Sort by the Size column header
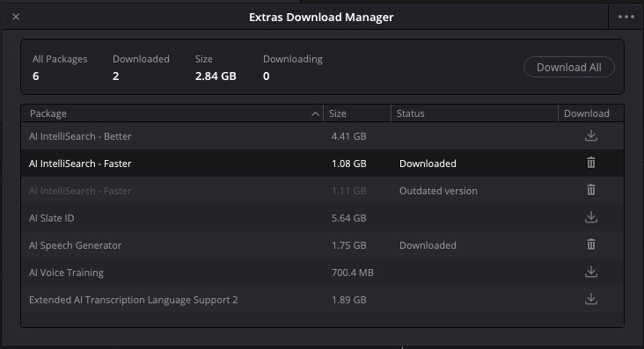This screenshot has height=349, width=644. 357,113
